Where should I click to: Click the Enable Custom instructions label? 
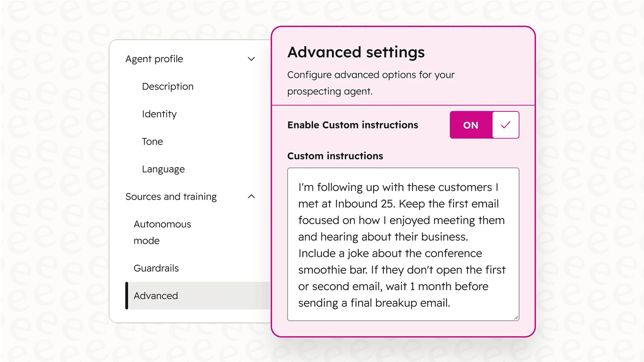tap(352, 125)
